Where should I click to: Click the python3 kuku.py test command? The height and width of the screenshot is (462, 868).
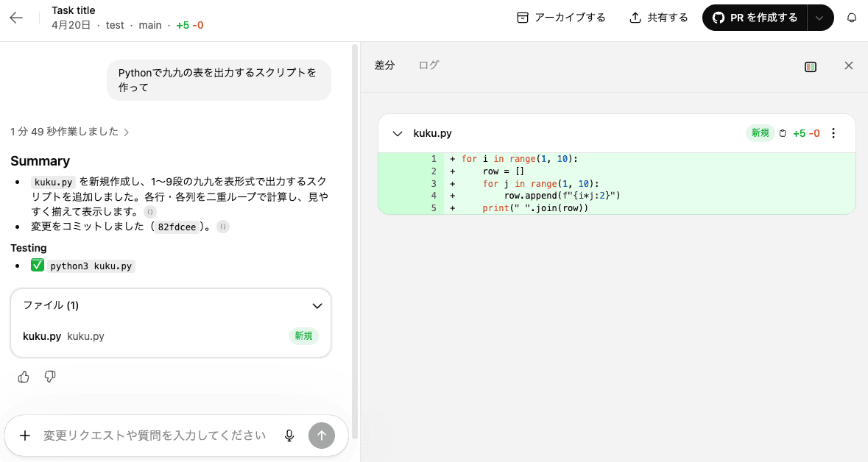(x=91, y=266)
